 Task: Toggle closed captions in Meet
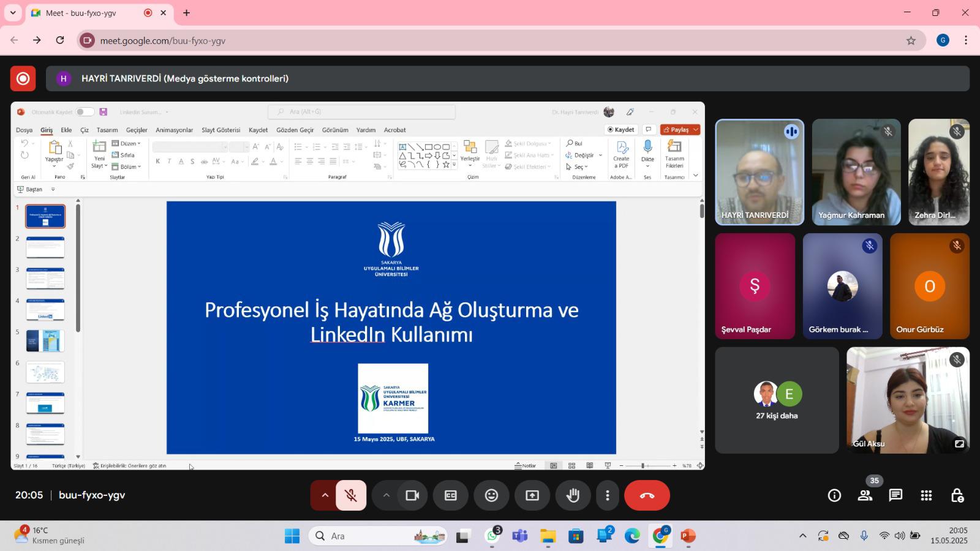[x=451, y=495]
